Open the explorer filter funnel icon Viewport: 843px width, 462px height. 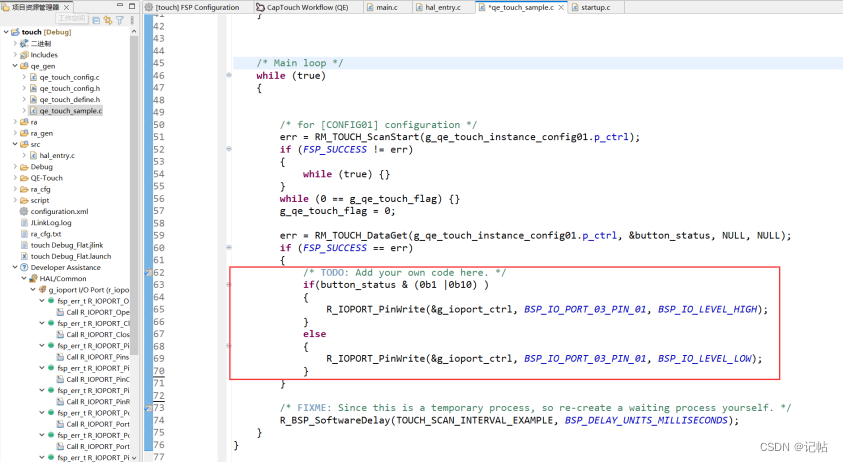tap(120, 20)
